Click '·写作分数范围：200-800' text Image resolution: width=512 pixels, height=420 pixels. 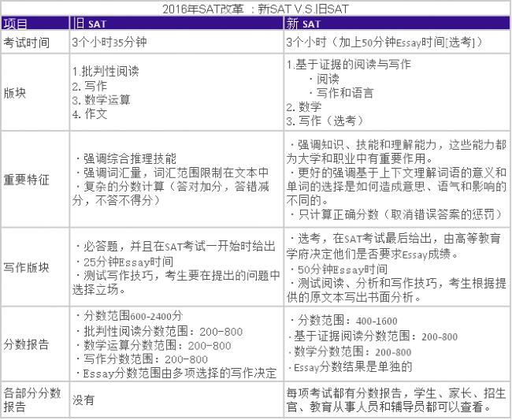pyautogui.click(x=141, y=359)
